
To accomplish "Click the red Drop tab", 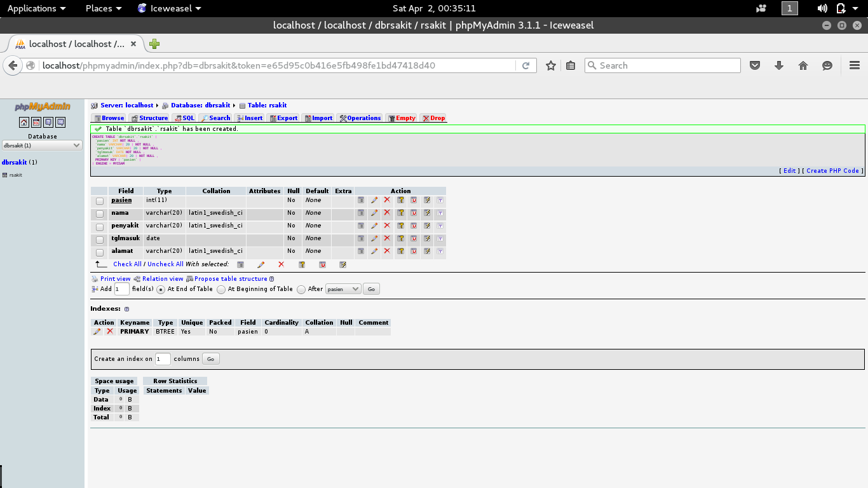I will pyautogui.click(x=433, y=118).
